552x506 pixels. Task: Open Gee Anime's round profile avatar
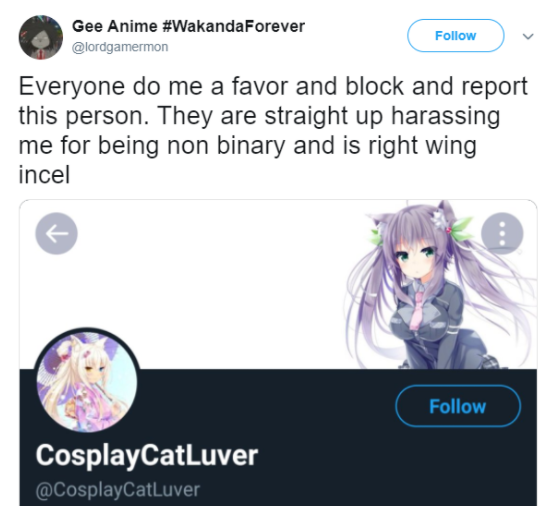(41, 37)
